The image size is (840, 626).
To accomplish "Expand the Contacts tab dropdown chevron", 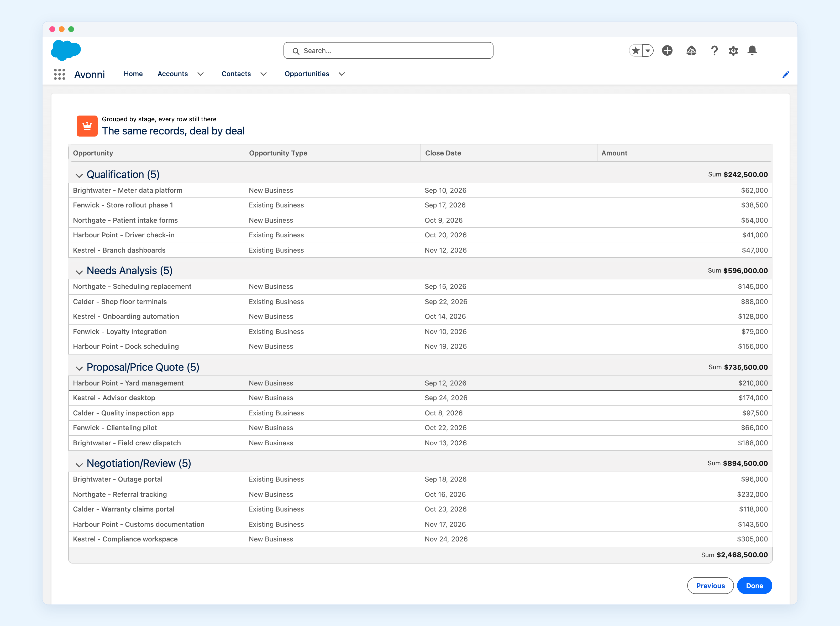I will coord(264,74).
